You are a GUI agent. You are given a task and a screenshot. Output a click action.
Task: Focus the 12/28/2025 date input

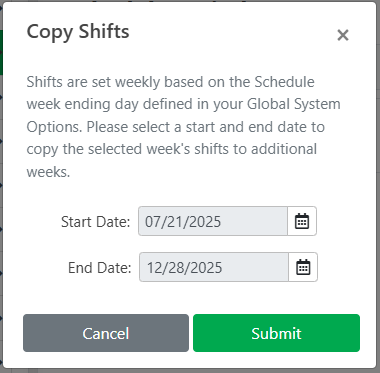214,267
